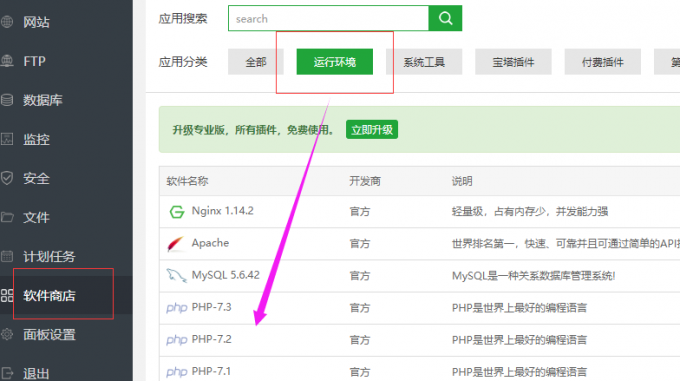The width and height of the screenshot is (680, 381).
Task: Click the MySQL dolphin icon
Action: pyautogui.click(x=176, y=276)
